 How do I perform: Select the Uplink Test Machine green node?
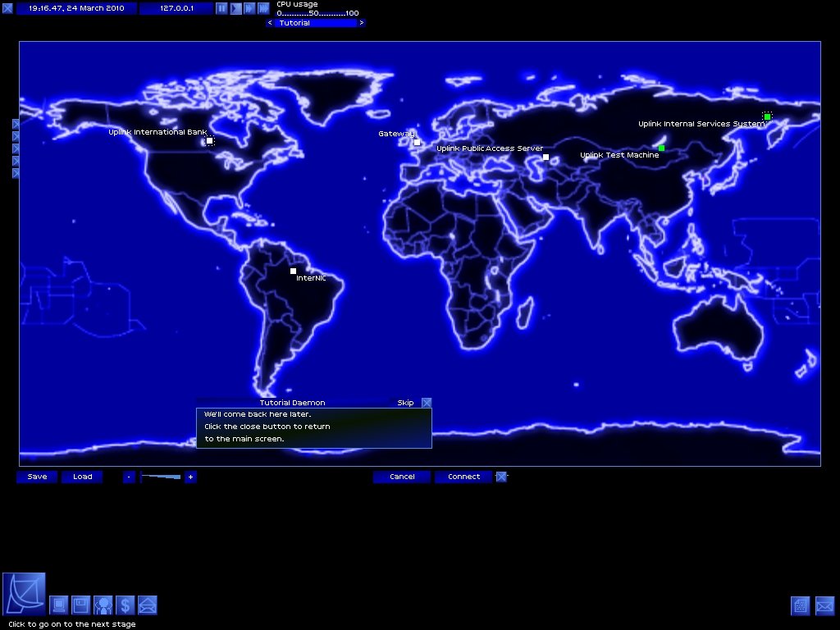tap(662, 148)
